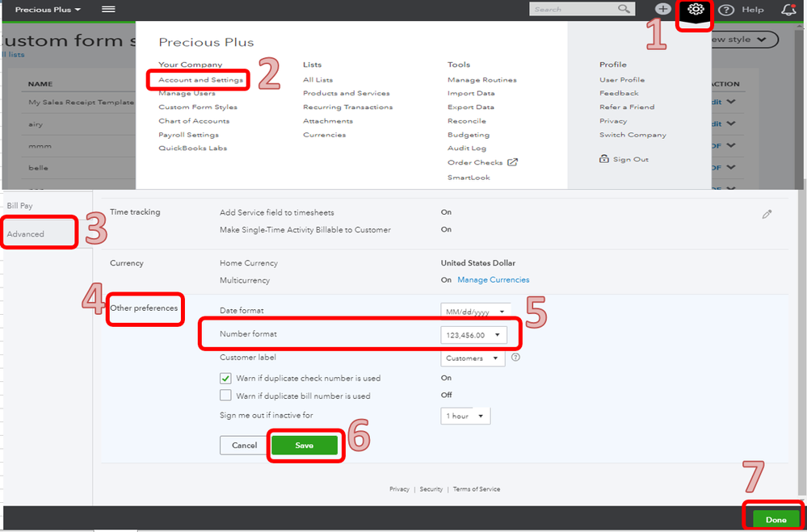Click the NAME column header
The width and height of the screenshot is (807, 532).
coord(40,84)
